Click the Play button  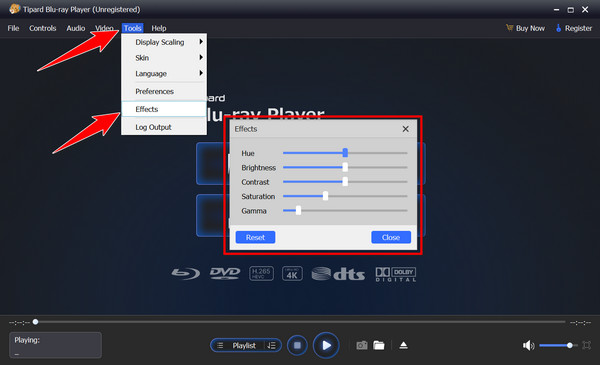click(326, 345)
